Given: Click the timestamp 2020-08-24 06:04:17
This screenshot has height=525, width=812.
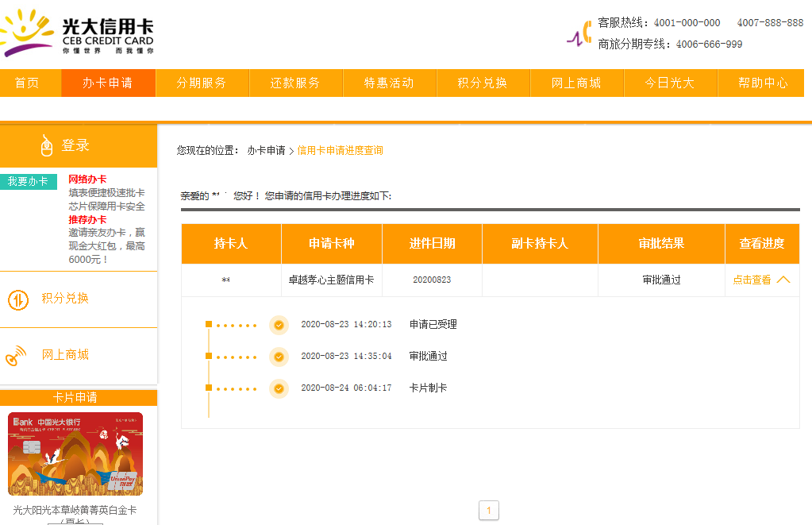Looking at the screenshot, I should pyautogui.click(x=346, y=388).
